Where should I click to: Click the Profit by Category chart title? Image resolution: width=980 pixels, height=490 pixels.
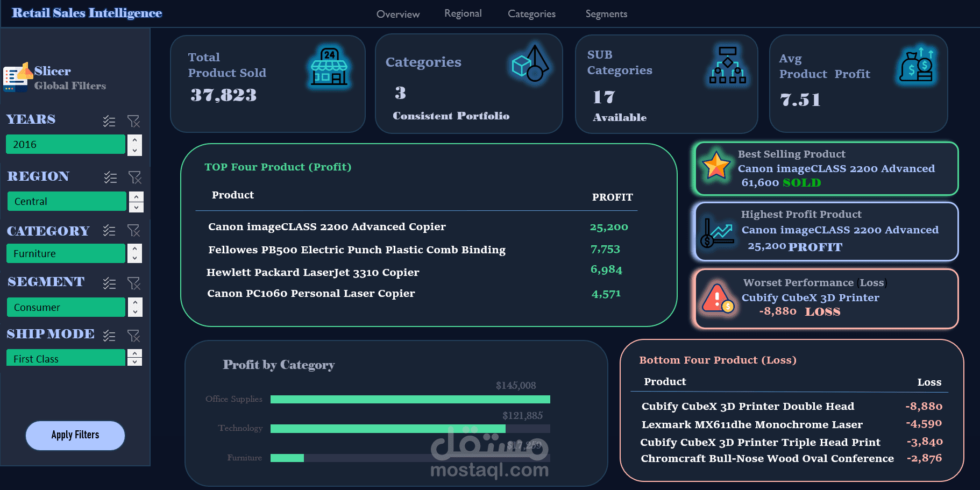tap(279, 365)
